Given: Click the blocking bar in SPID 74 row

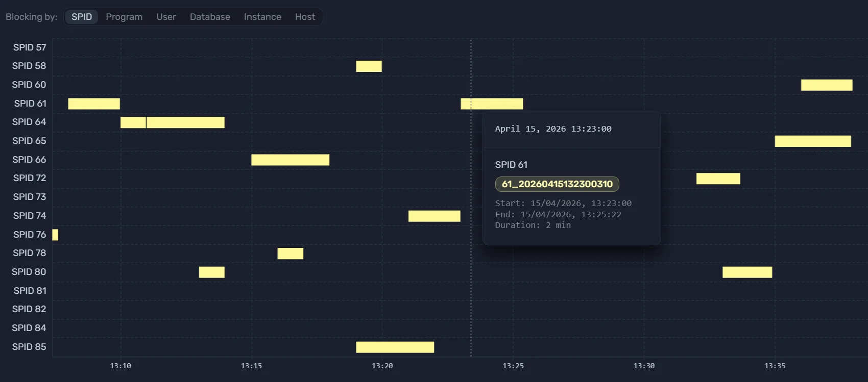Looking at the screenshot, I should point(434,216).
